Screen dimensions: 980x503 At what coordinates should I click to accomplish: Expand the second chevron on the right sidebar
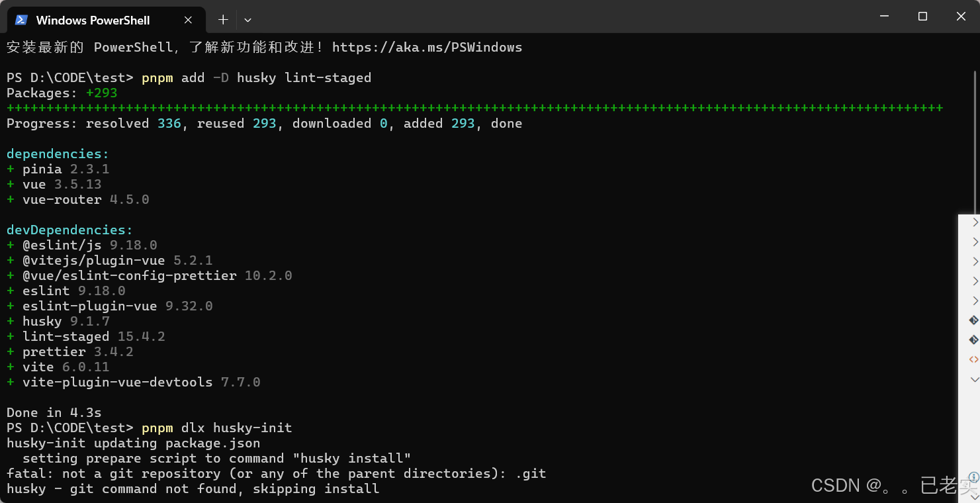974,242
